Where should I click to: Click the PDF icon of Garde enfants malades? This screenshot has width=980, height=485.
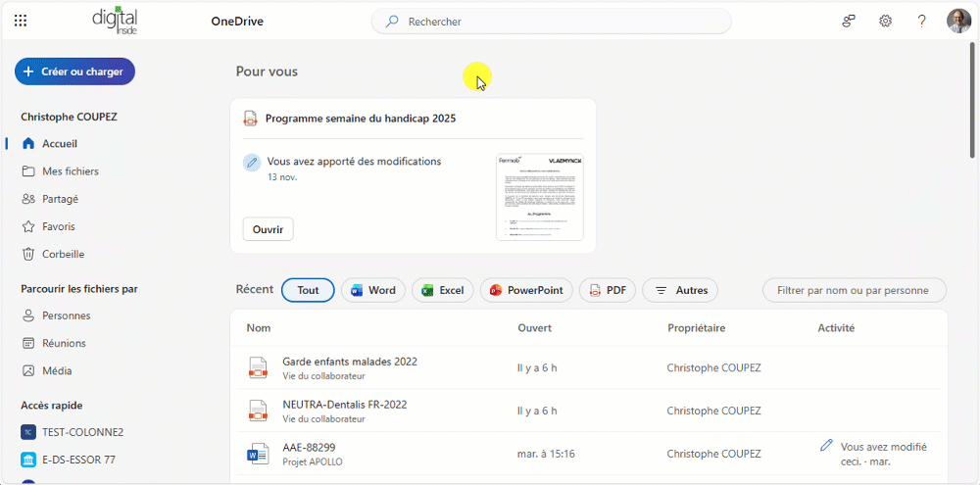[258, 367]
